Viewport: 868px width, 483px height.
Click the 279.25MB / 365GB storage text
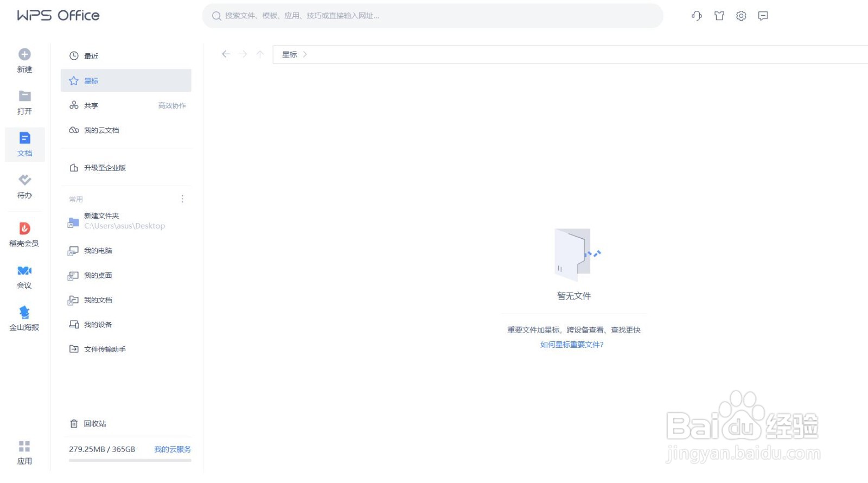(102, 449)
